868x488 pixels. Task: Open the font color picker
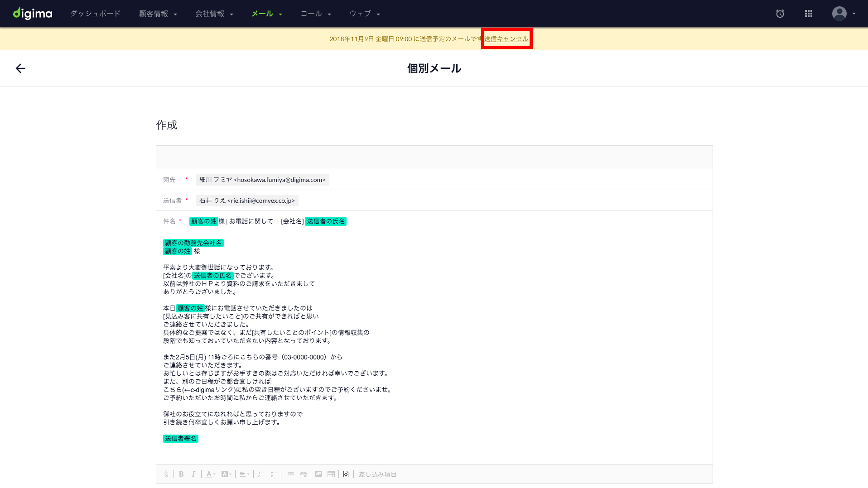click(x=210, y=474)
